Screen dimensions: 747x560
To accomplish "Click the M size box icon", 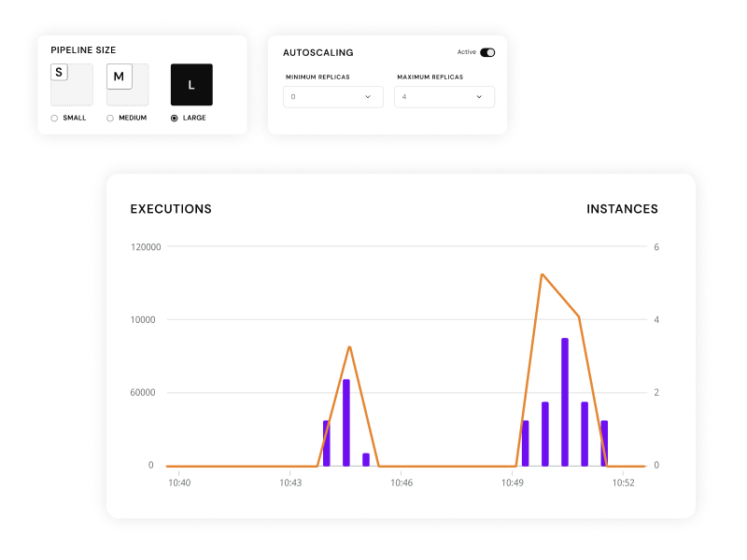I will pyautogui.click(x=120, y=77).
